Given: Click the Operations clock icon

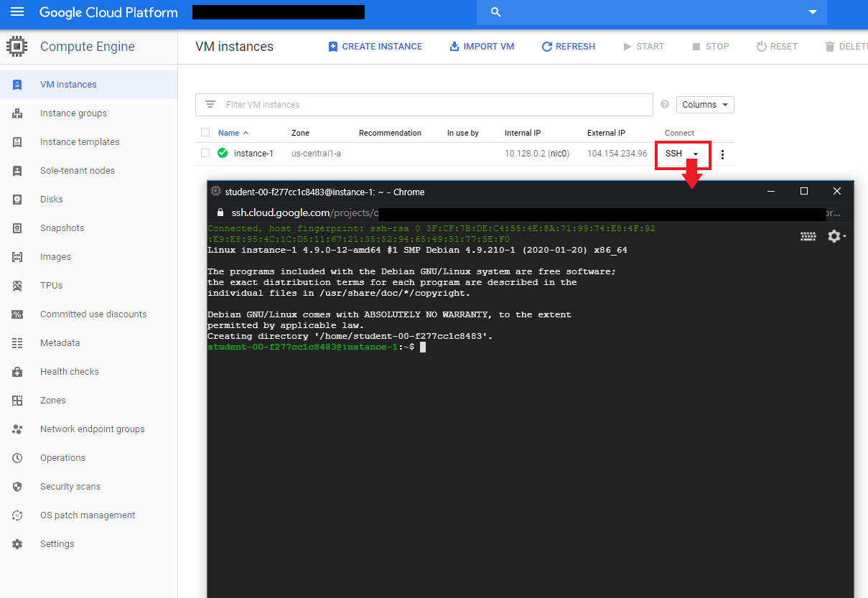Looking at the screenshot, I should tap(17, 458).
